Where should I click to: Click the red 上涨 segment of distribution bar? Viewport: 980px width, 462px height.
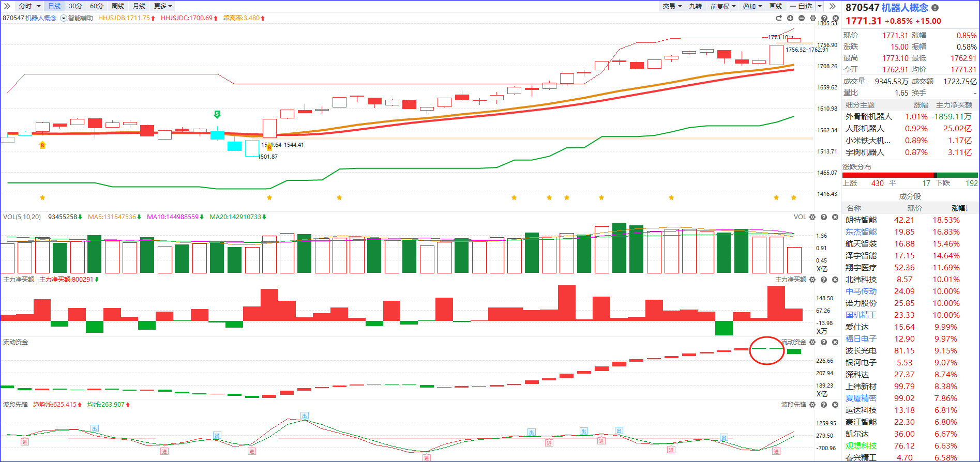[x=888, y=175]
